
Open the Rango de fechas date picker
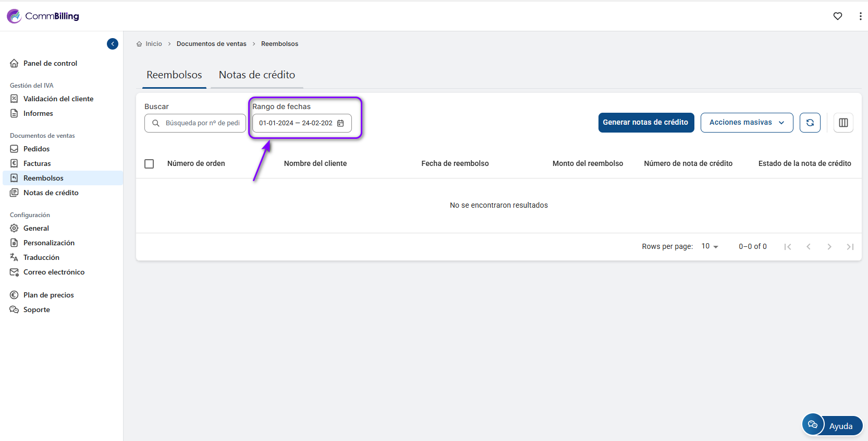click(x=296, y=123)
